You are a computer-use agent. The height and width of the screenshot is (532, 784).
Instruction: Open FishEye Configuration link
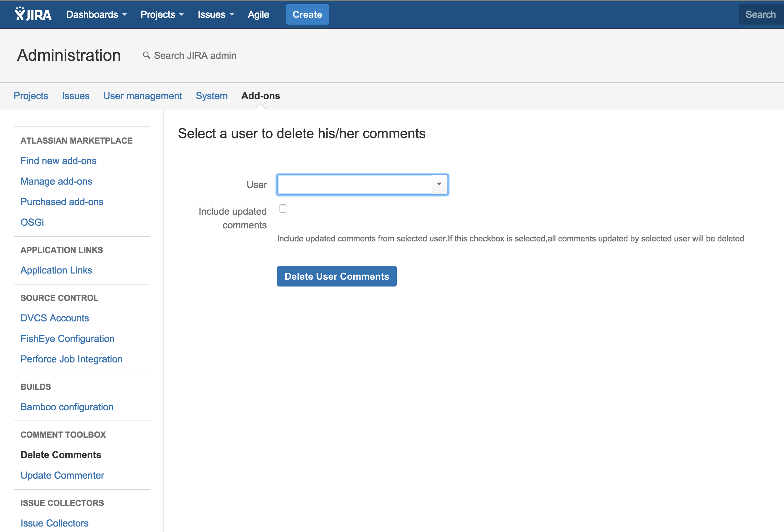(67, 338)
